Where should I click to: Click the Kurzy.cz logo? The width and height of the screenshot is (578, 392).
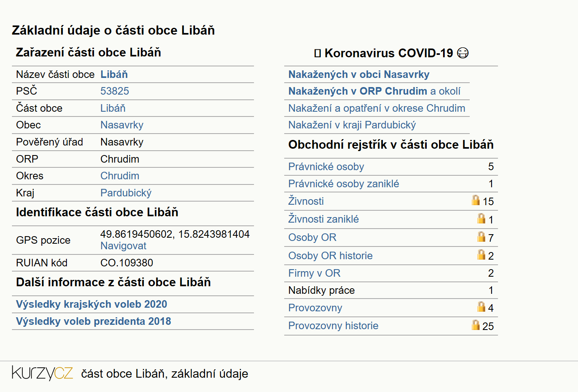[x=42, y=373]
